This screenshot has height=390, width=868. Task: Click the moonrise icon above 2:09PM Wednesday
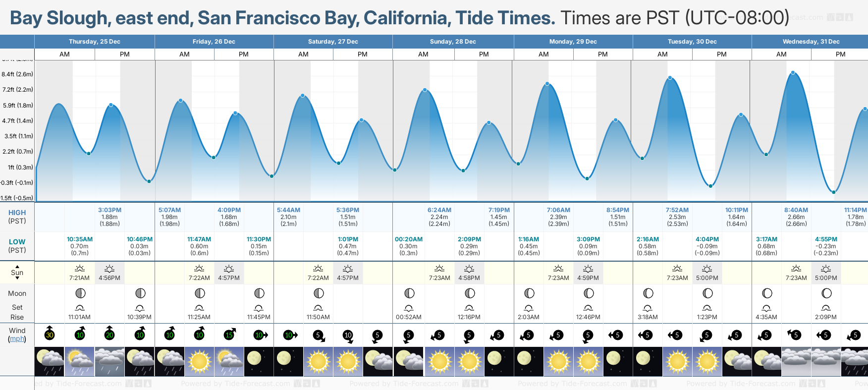826,308
